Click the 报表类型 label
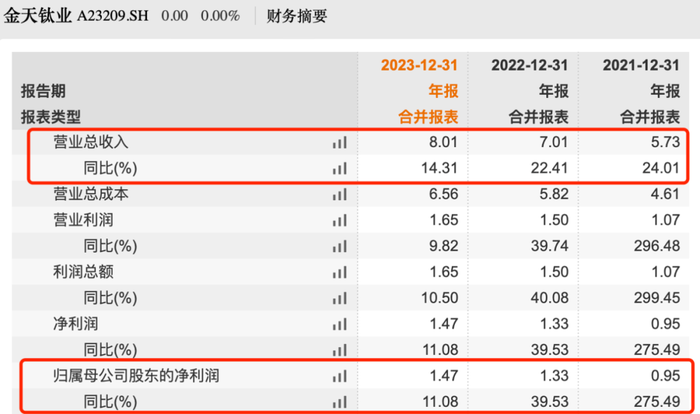The image size is (700, 414). (51, 117)
